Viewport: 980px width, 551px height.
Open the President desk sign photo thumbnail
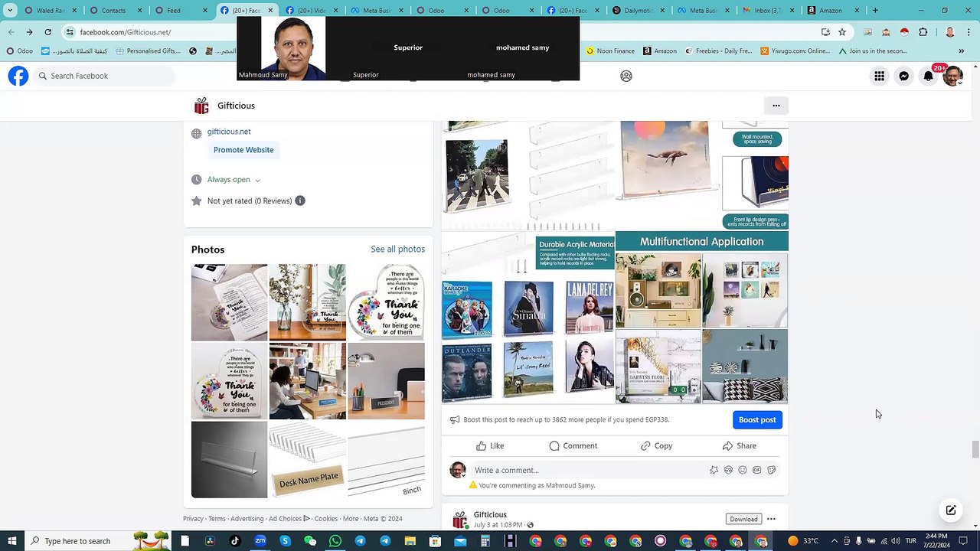click(x=386, y=381)
